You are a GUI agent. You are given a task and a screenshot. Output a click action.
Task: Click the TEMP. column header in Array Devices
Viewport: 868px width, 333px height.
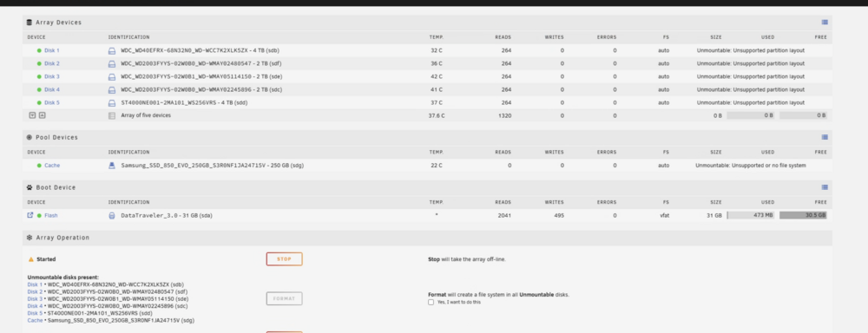coord(437,37)
